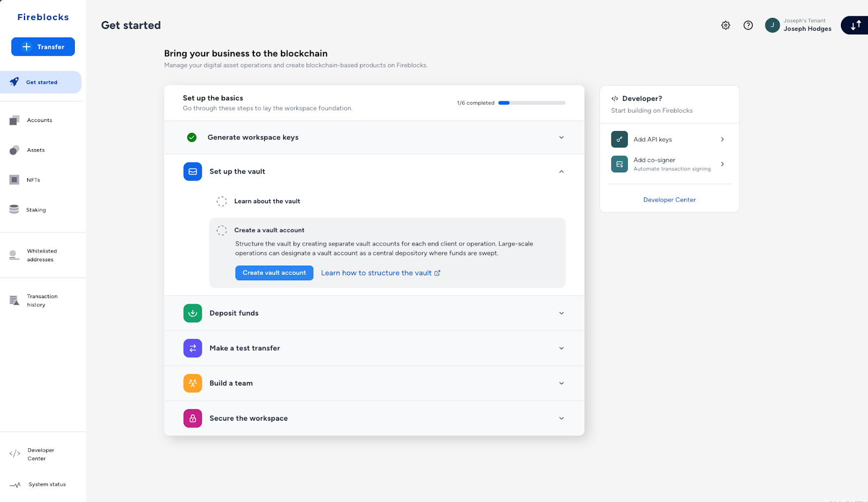Click the blue Transfer button
The width and height of the screenshot is (868, 502).
[43, 47]
